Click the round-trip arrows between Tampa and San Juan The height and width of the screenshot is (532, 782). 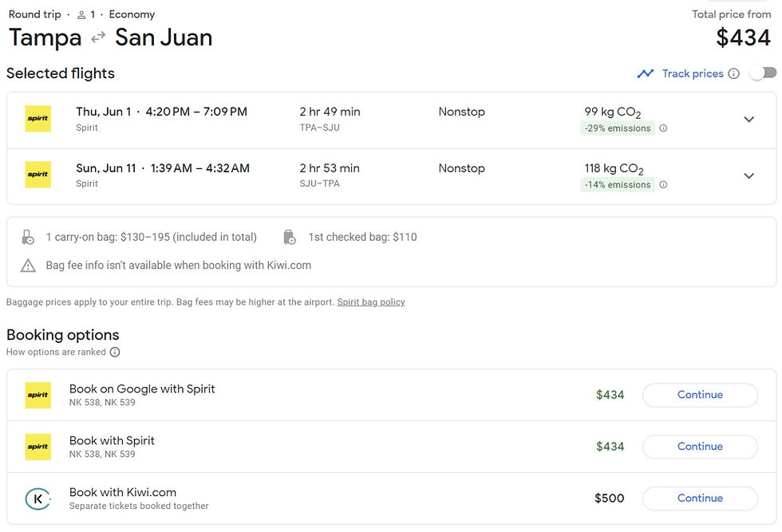pyautogui.click(x=98, y=37)
